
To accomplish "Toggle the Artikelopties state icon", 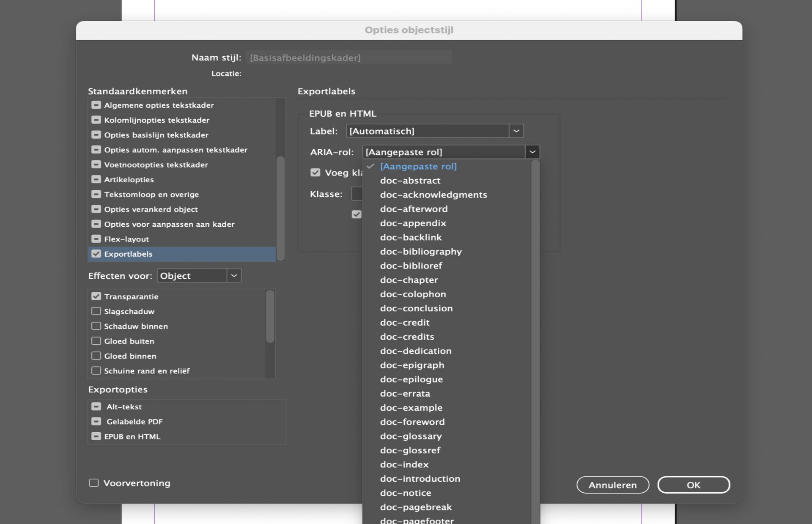I will pyautogui.click(x=96, y=179).
